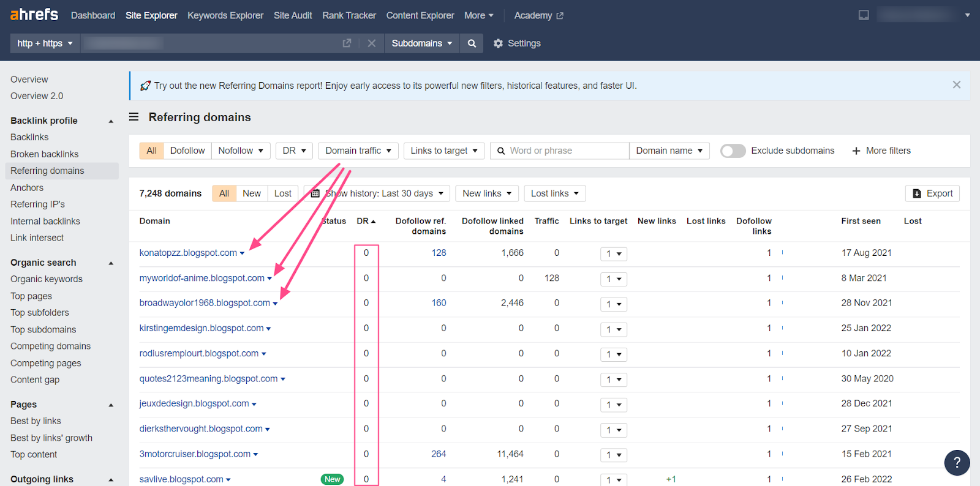This screenshot has width=980, height=486.
Task: Open Keywords Explorer
Action: (225, 15)
